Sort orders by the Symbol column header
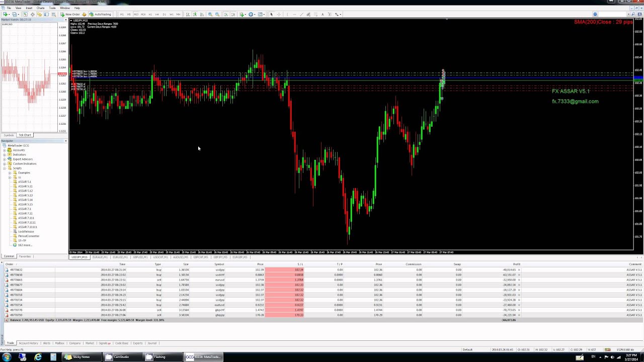644x362 pixels. (x=219, y=264)
